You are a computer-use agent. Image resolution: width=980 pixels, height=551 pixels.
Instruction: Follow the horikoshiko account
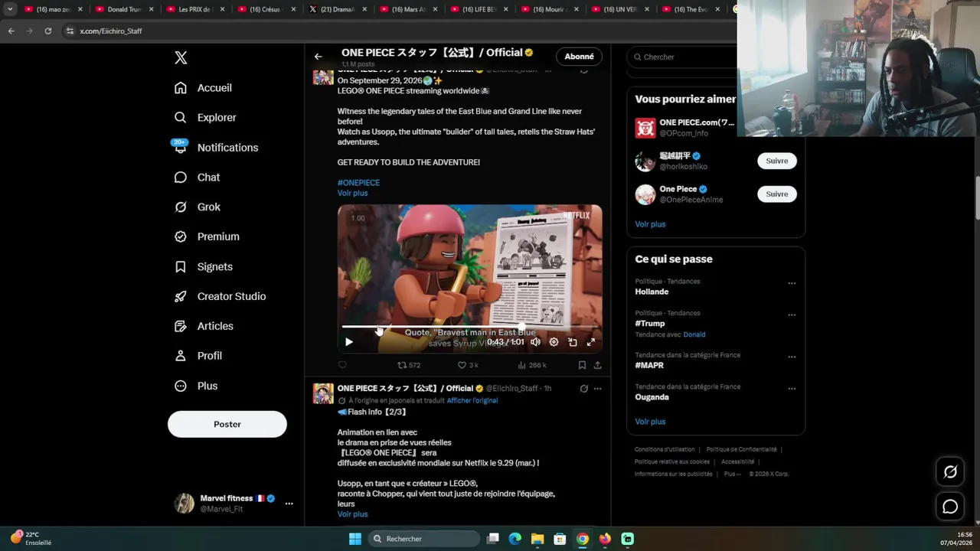click(x=777, y=161)
